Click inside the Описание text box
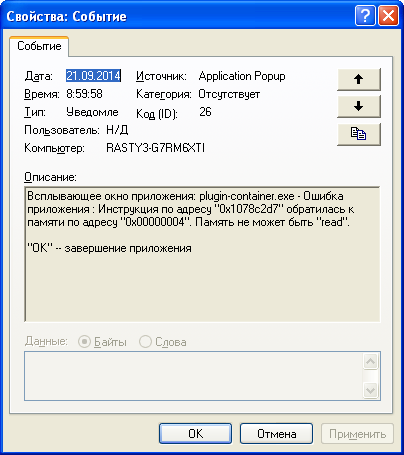This screenshot has height=455, width=404. [x=202, y=254]
